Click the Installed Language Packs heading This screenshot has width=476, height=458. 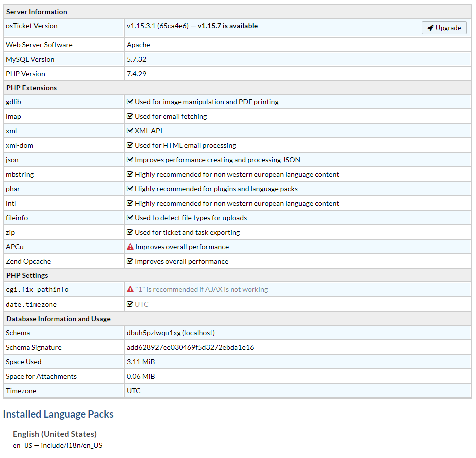58,414
